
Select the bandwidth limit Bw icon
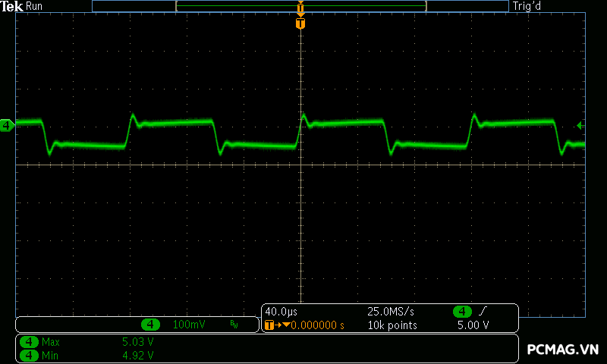[x=234, y=325]
